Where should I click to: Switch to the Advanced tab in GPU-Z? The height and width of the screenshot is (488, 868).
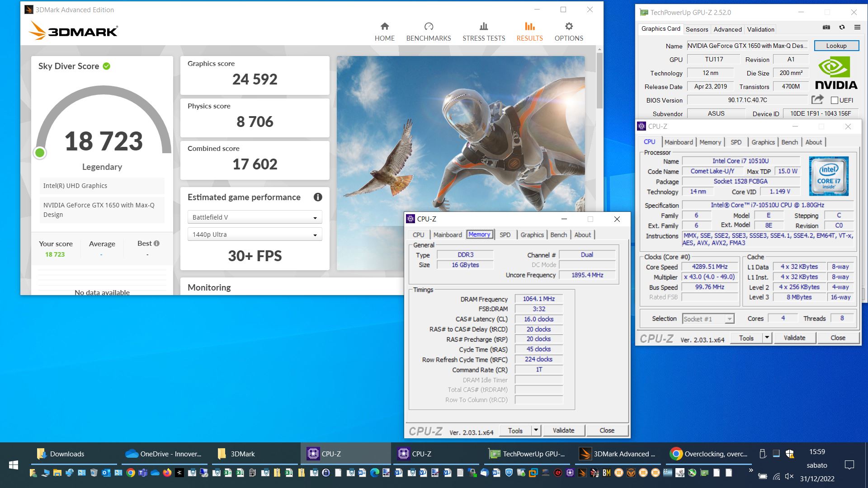click(727, 29)
